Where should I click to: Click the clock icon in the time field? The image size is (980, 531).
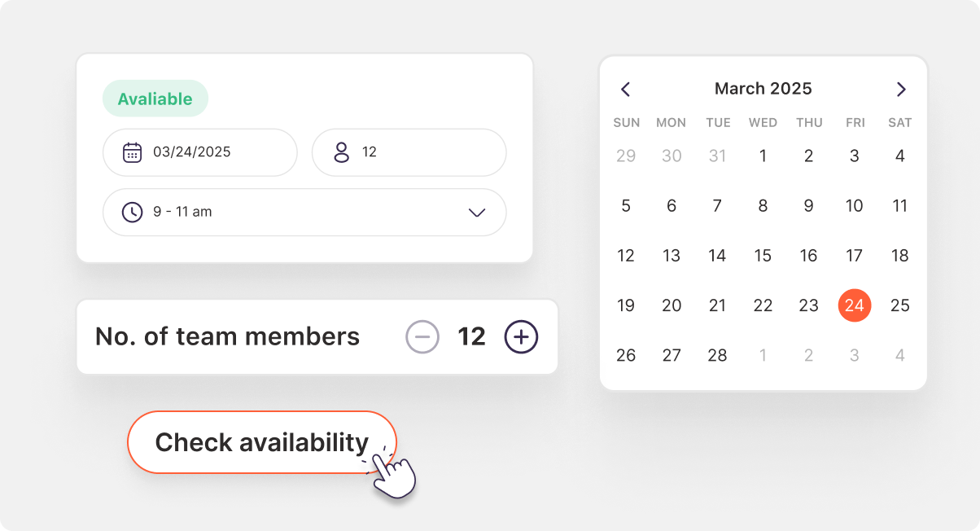[x=132, y=213]
